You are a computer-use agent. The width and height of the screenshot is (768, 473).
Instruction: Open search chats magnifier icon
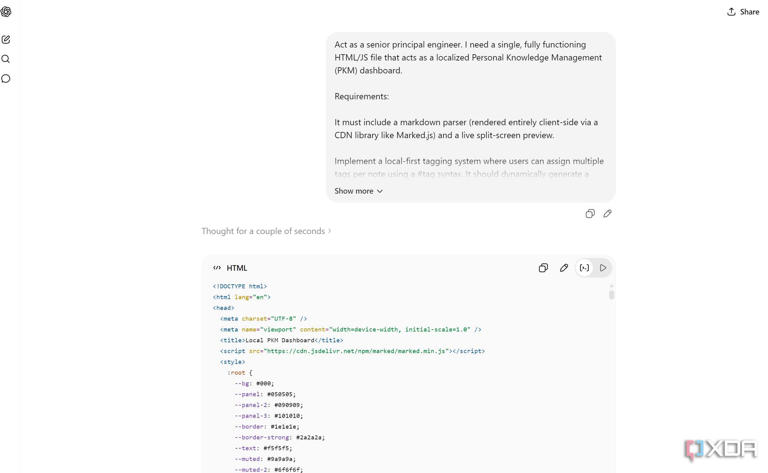pos(6,59)
